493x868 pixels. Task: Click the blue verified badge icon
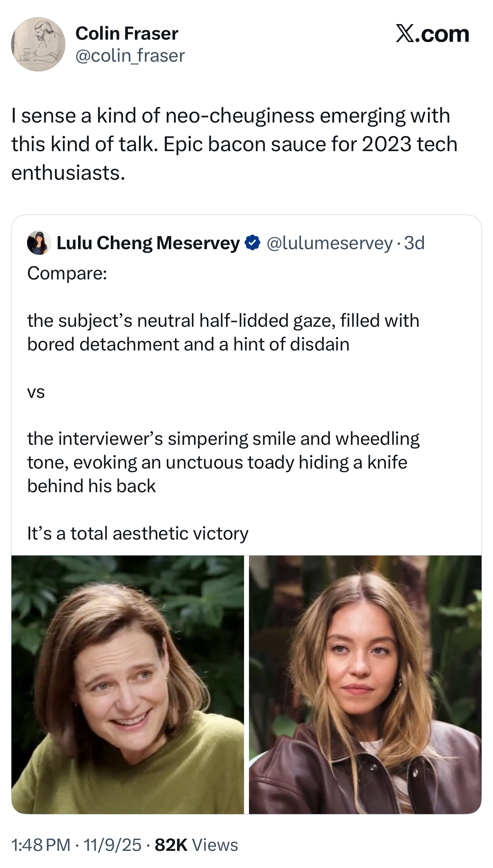pos(252,243)
